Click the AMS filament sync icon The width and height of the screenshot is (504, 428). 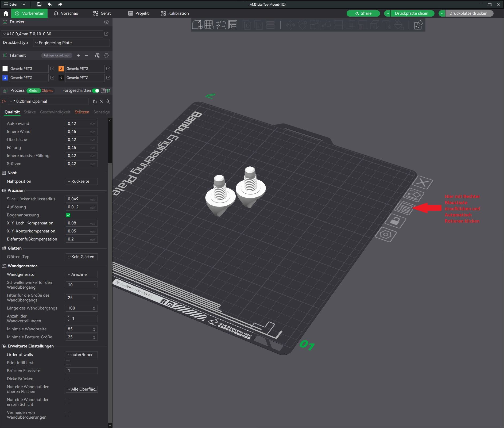[x=98, y=55]
